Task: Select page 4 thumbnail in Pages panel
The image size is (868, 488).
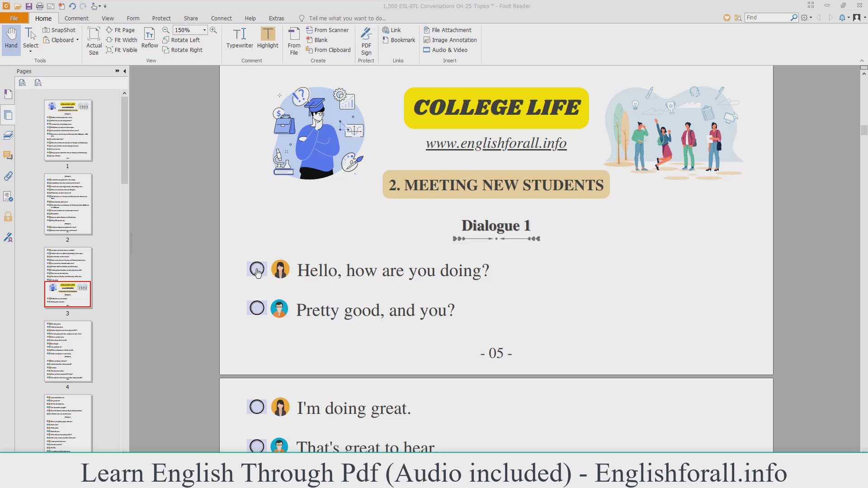Action: pyautogui.click(x=68, y=352)
